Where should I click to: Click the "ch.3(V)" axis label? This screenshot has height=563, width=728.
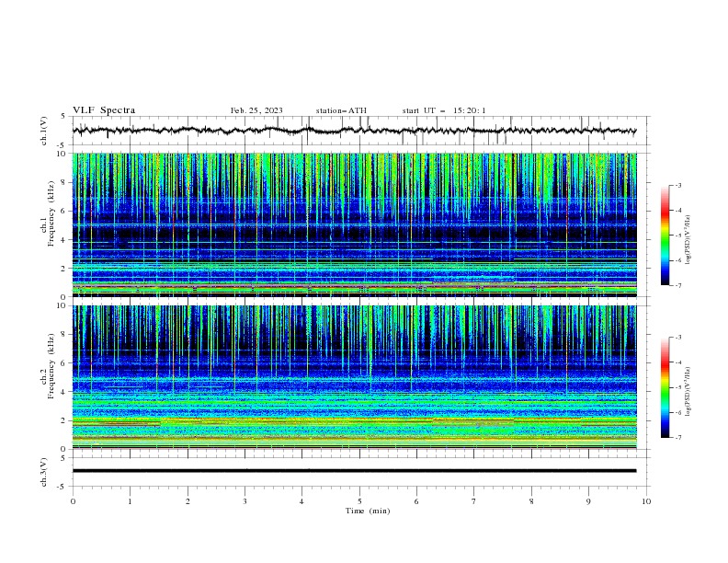point(44,472)
